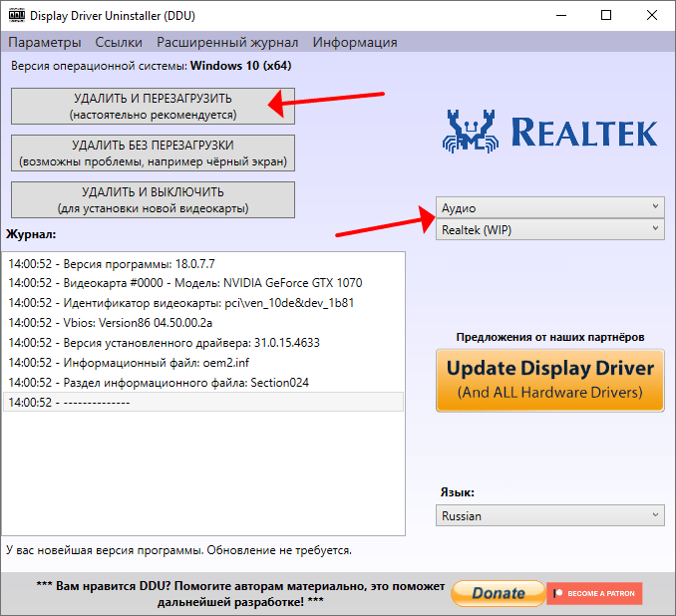Image resolution: width=676 pixels, height=616 pixels.
Task: Click the yellow Donate button
Action: click(x=499, y=593)
